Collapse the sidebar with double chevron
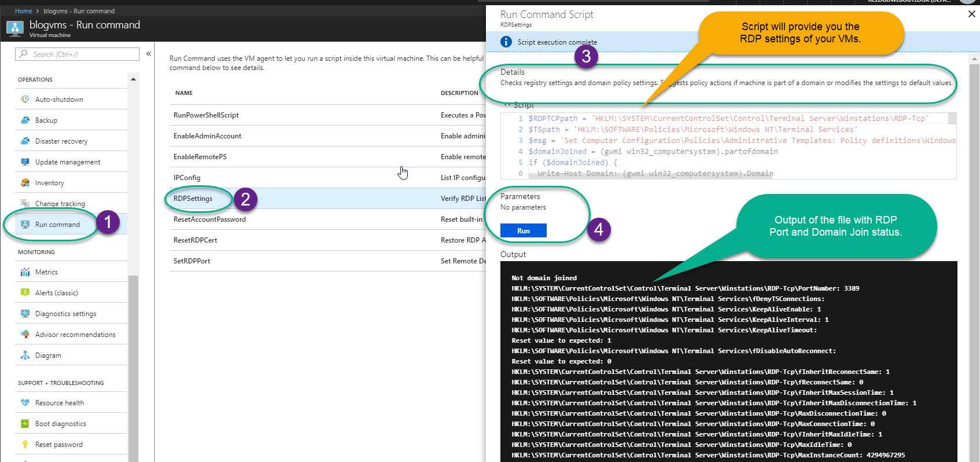 coord(149,54)
